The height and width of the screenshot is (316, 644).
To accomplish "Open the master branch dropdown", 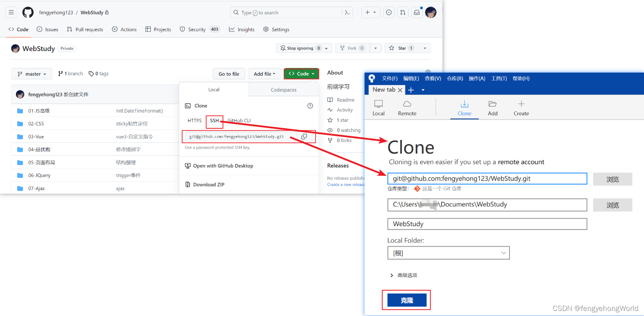I will 32,74.
